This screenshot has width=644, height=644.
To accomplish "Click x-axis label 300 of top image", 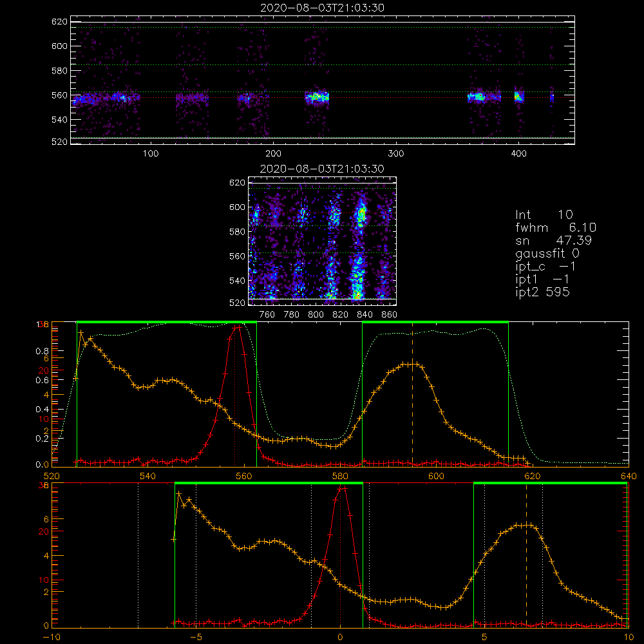I will coord(396,154).
